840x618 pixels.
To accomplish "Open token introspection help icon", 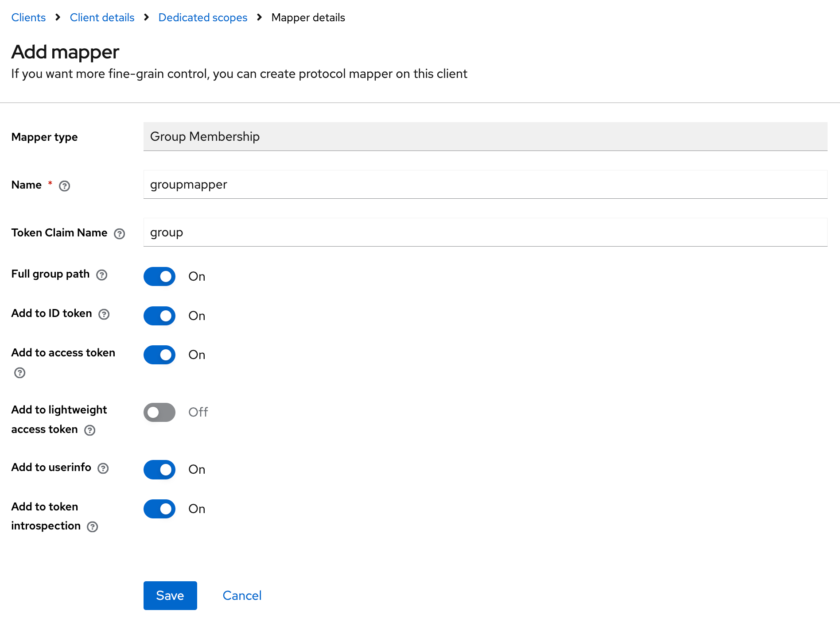I will pos(93,527).
